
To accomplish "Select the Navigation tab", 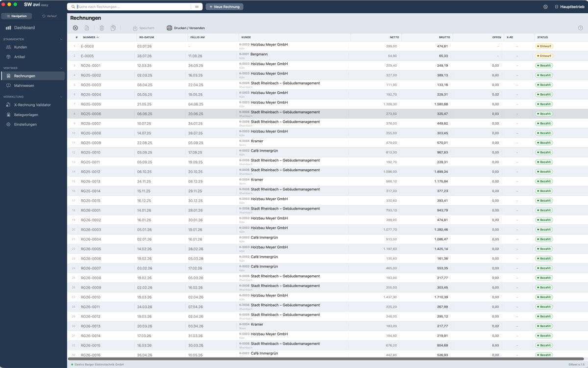I will 17,16.
